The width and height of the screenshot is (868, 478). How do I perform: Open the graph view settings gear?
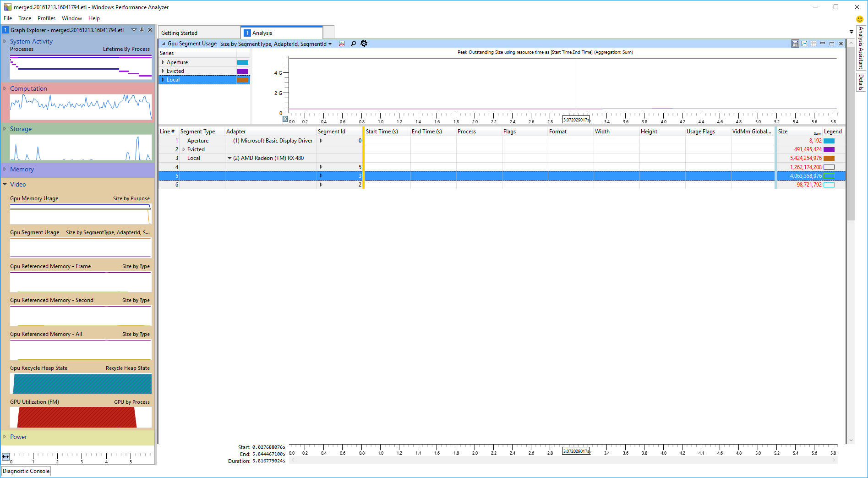tap(364, 44)
